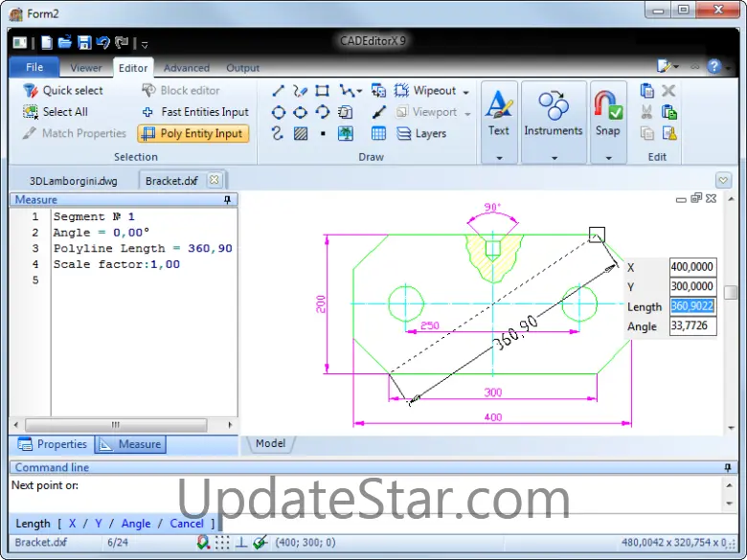Viewport: 747px width, 560px height.
Task: Pin the Measure panel
Action: click(228, 199)
